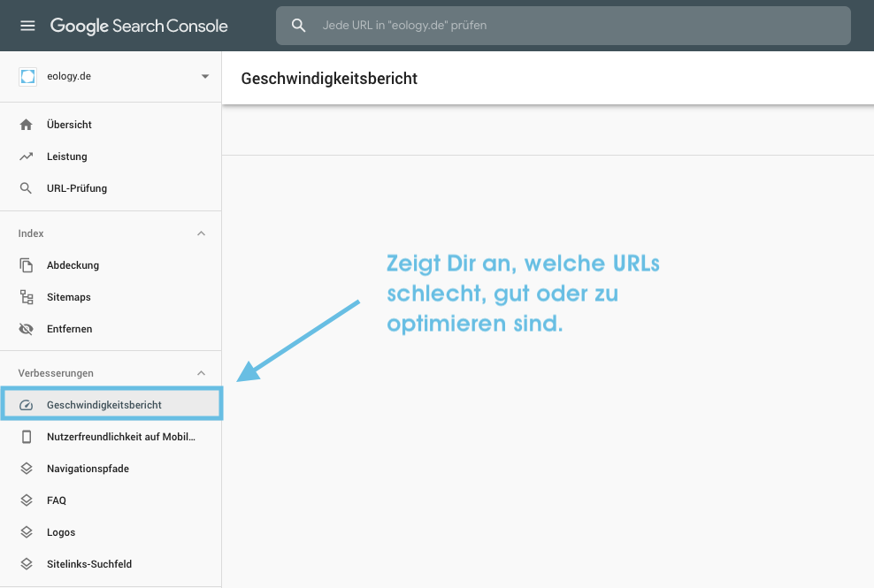This screenshot has height=588, width=874.
Task: Click the URL-Prüfung magnifier icon
Action: pyautogui.click(x=26, y=188)
